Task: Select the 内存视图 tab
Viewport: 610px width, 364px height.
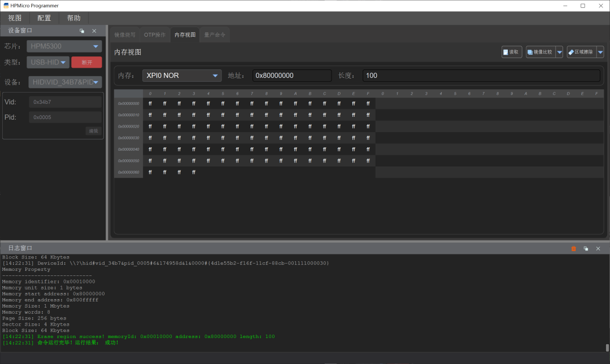Action: tap(185, 34)
